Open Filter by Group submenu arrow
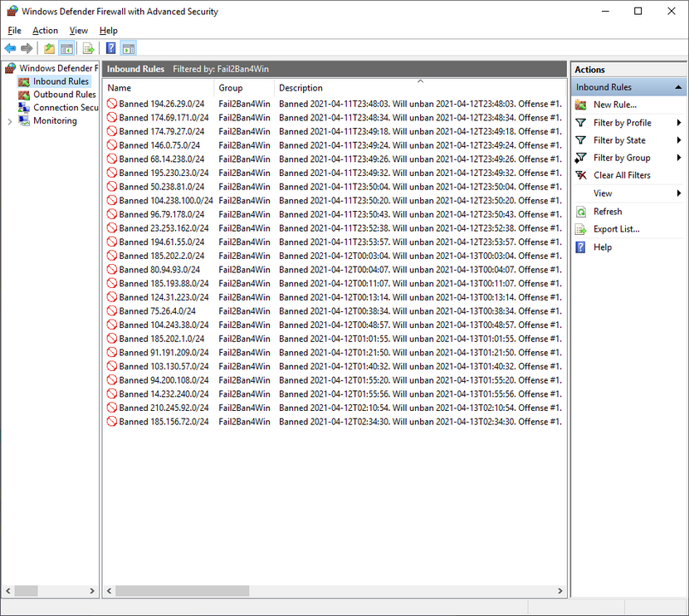The image size is (689, 616). coord(679,158)
